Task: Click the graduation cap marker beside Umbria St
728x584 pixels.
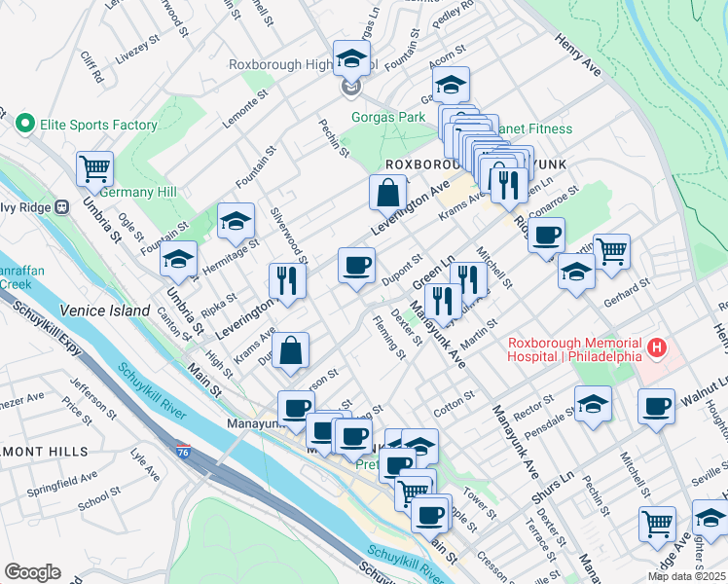Action: pyautogui.click(x=178, y=262)
